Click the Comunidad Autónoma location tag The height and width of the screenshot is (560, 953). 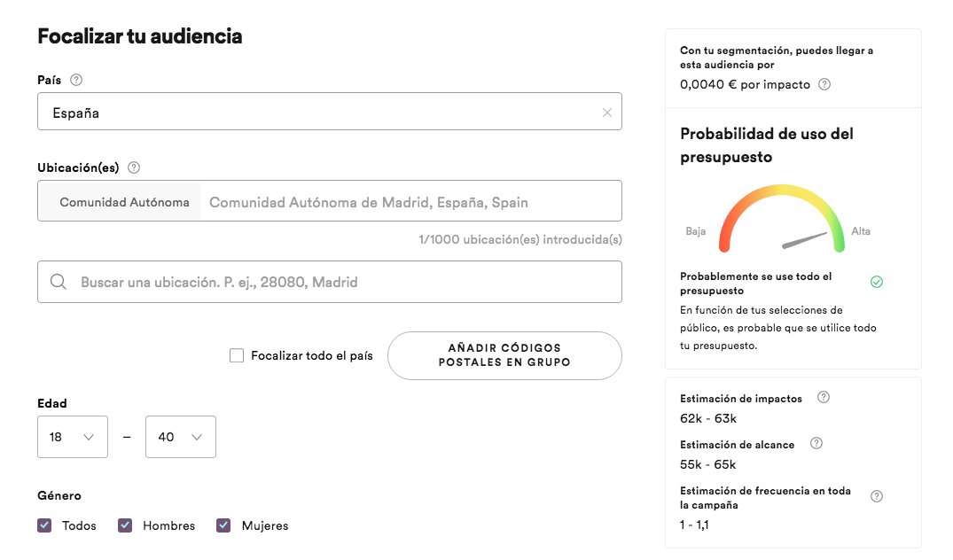pos(124,202)
